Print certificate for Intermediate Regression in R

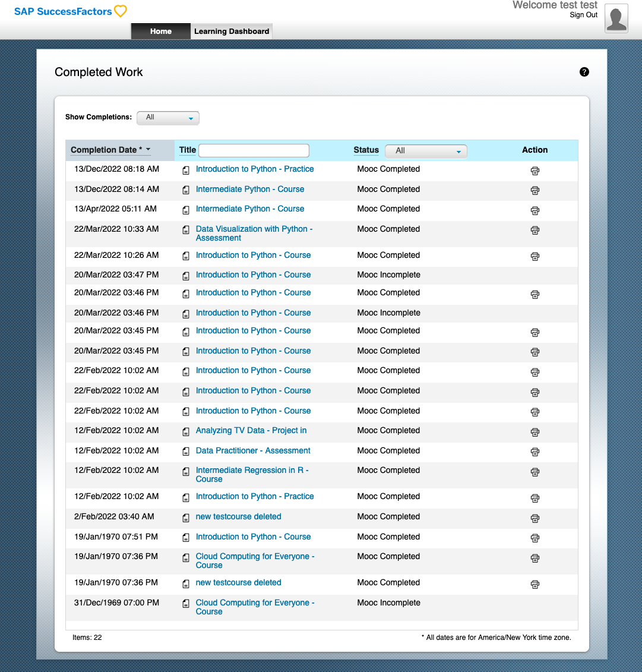click(x=535, y=472)
